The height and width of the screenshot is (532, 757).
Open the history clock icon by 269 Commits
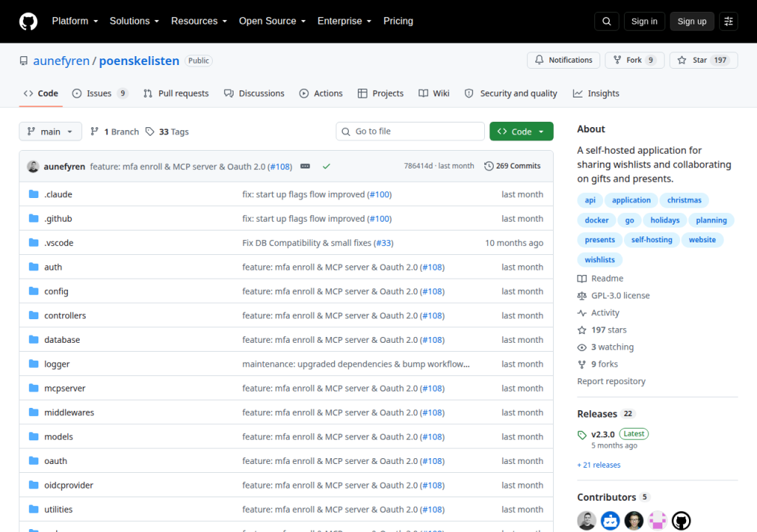tap(489, 166)
